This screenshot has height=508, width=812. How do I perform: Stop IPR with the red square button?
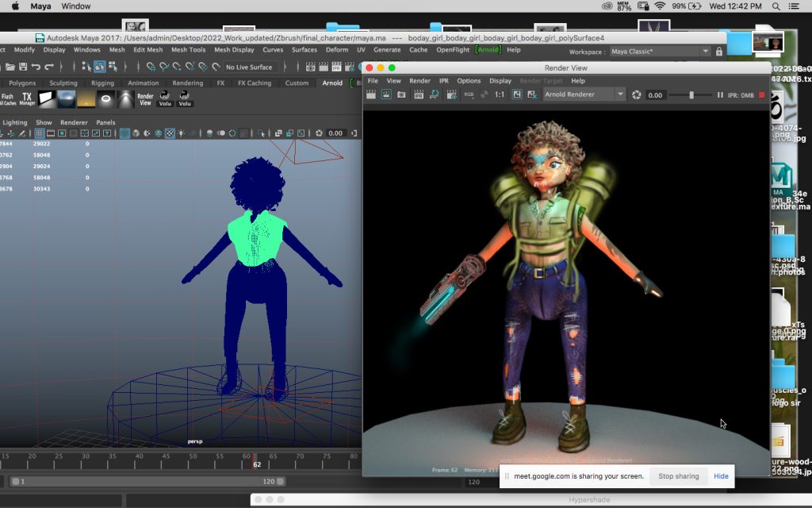click(x=762, y=95)
